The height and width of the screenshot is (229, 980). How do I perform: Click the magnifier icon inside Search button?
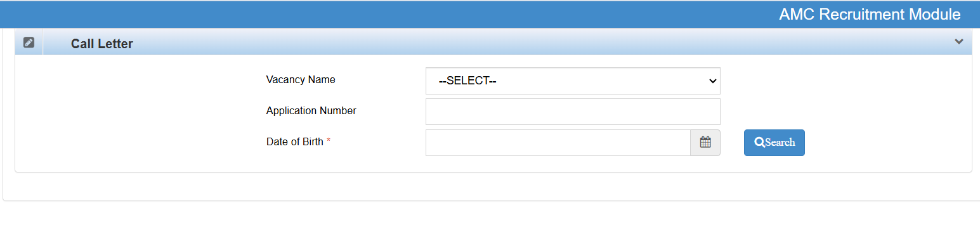click(759, 143)
